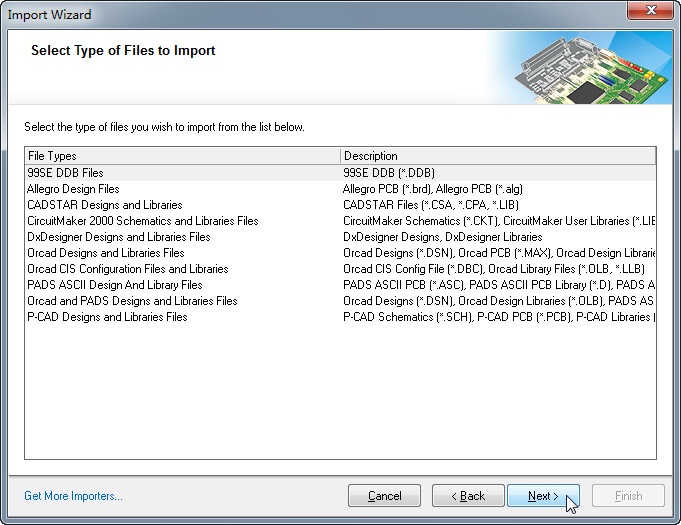This screenshot has height=525, width=681.
Task: Click the File Types column header
Action: pyautogui.click(x=183, y=156)
